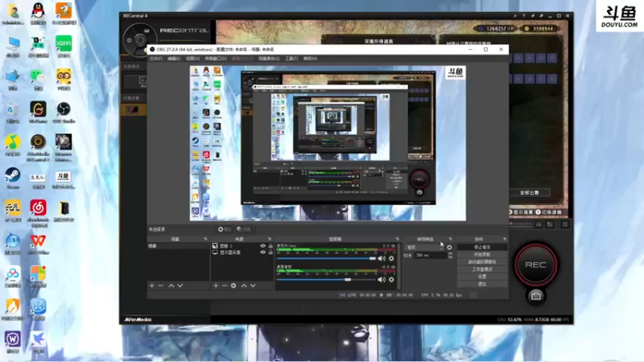Toggle the lock on the 显示器采集 source
This screenshot has width=644, height=362.
(270, 253)
